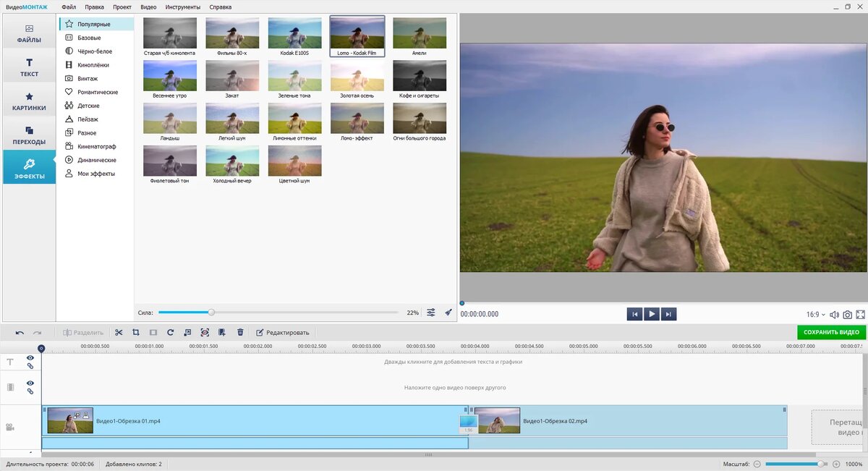Select the Детские effects category
The width and height of the screenshot is (868, 471).
click(96, 106)
